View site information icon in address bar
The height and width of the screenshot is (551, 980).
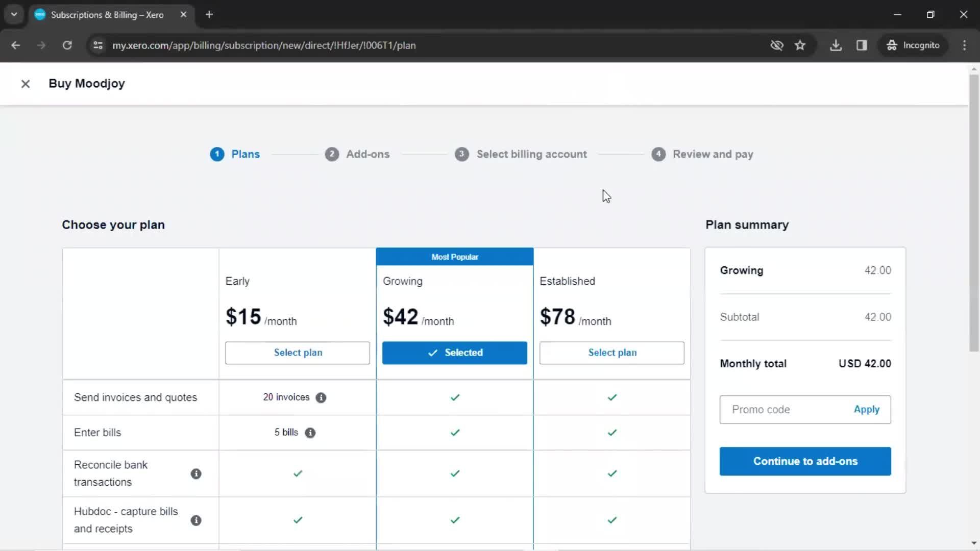[x=98, y=45]
